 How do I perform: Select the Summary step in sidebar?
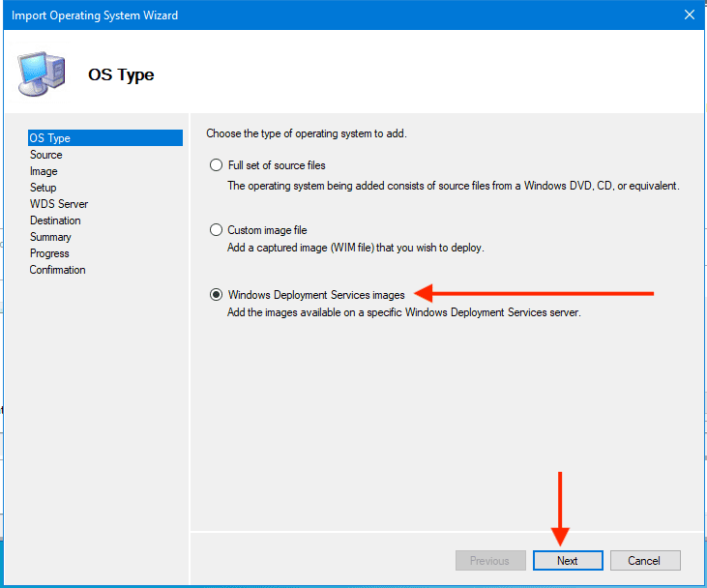point(50,237)
